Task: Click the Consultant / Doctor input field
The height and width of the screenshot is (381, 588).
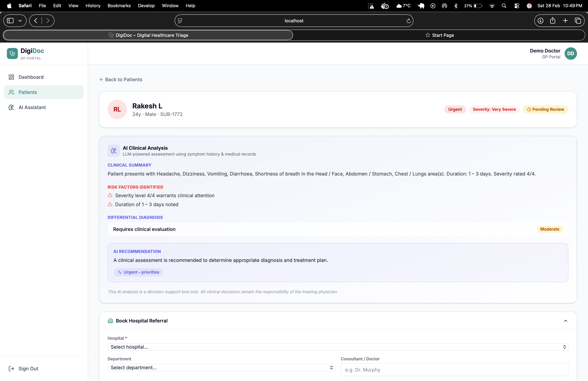Action: tap(454, 370)
